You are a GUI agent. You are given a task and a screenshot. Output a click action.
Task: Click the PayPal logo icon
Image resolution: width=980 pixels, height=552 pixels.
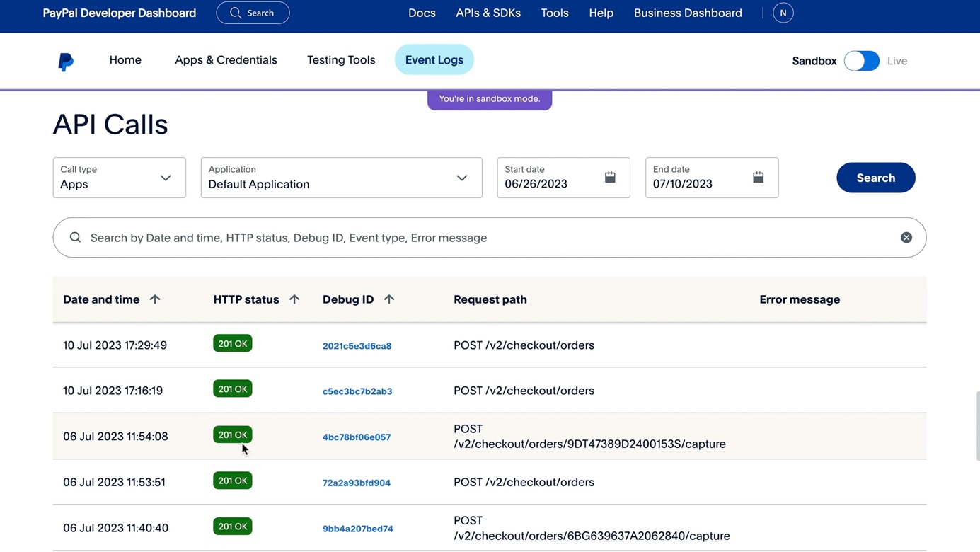coord(66,62)
